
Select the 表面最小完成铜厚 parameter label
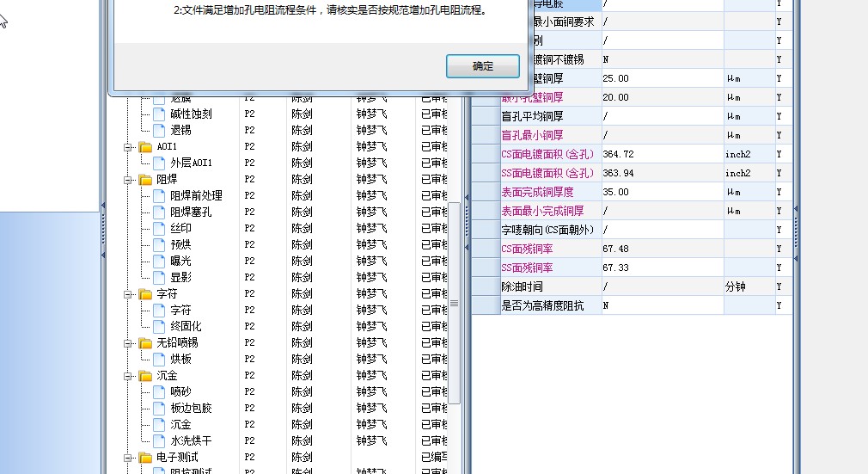coord(542,211)
